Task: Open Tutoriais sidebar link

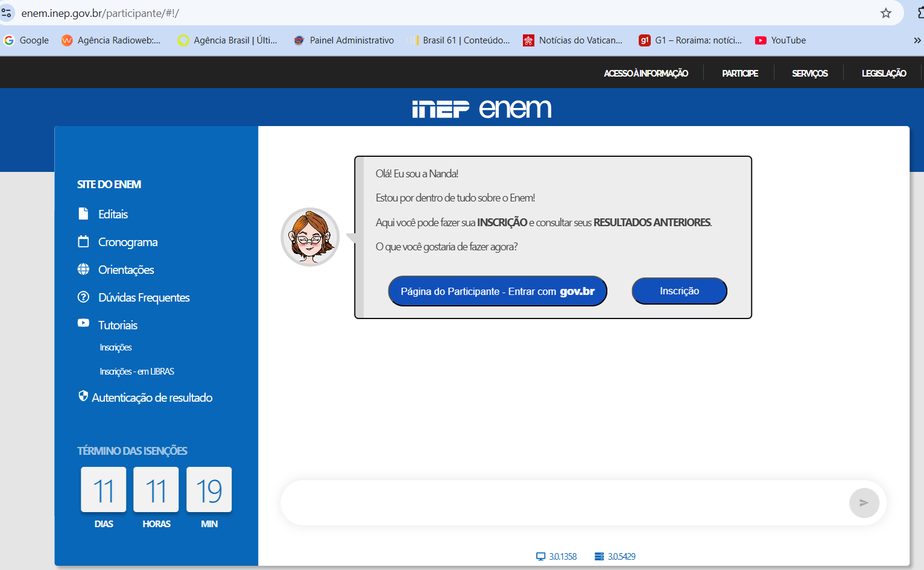Action: 118,325
